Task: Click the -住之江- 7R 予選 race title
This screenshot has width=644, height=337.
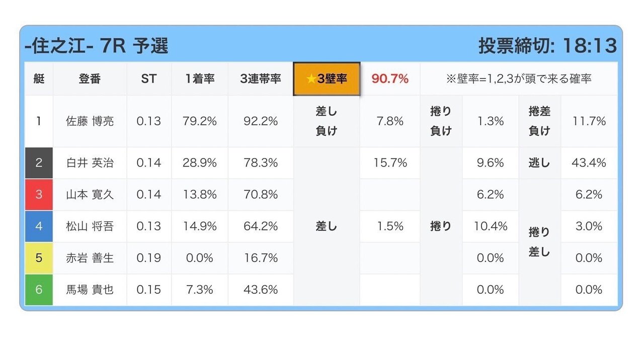Action: pyautogui.click(x=97, y=46)
